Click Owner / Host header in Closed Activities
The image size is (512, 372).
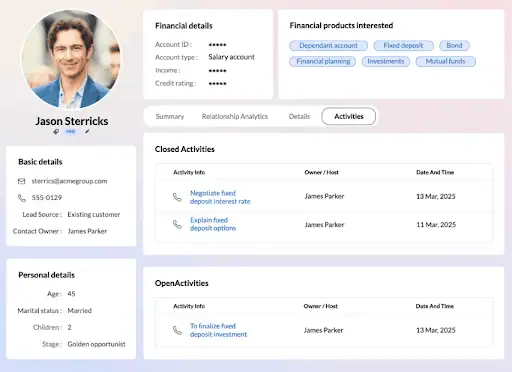[x=321, y=172]
